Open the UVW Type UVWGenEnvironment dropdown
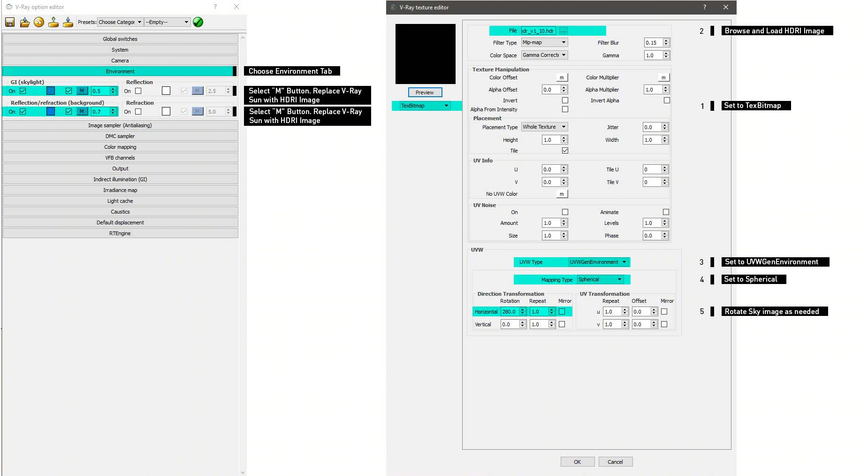 point(598,262)
